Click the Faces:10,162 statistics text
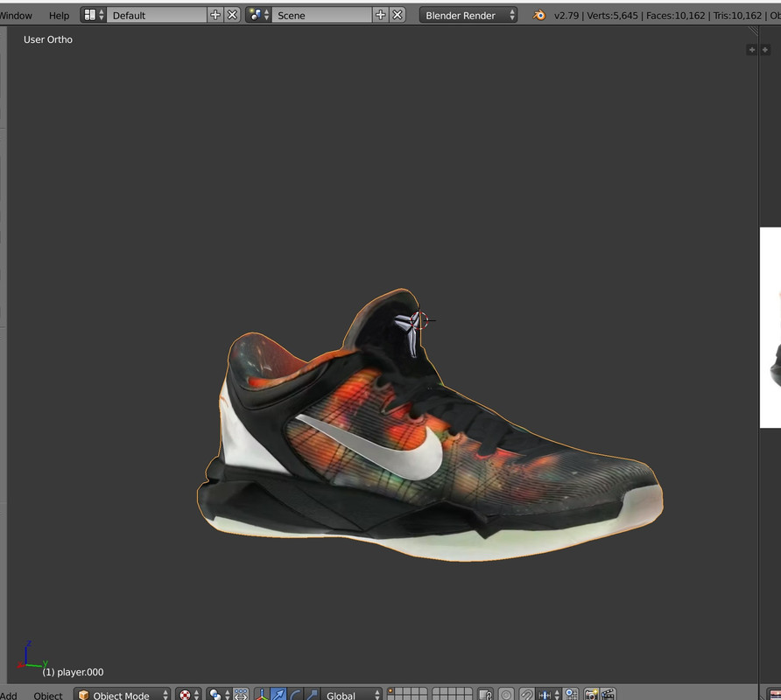This screenshot has width=781, height=700. (x=675, y=16)
